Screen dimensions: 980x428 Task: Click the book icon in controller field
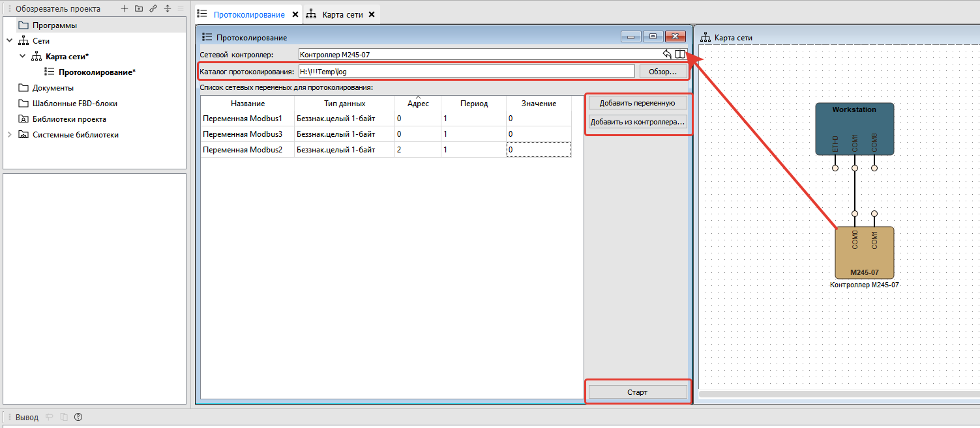(x=680, y=55)
